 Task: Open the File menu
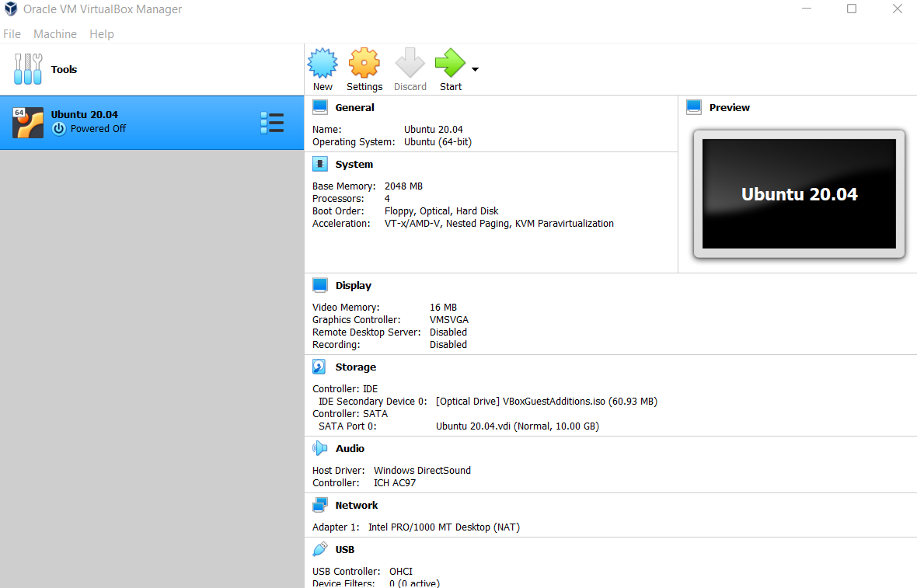click(12, 33)
